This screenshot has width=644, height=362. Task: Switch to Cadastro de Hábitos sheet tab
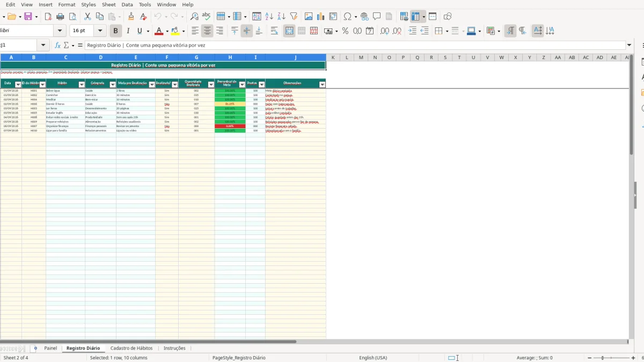pos(131,348)
